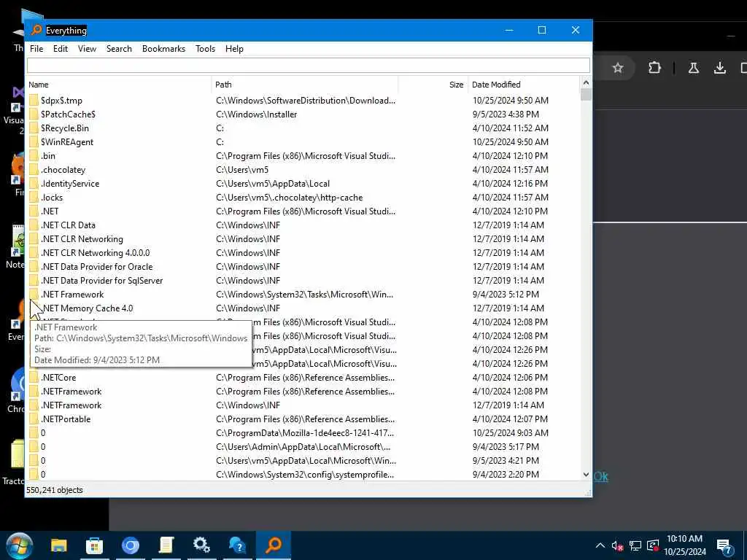
Task: Open the help chat taskbar icon
Action: click(237, 545)
